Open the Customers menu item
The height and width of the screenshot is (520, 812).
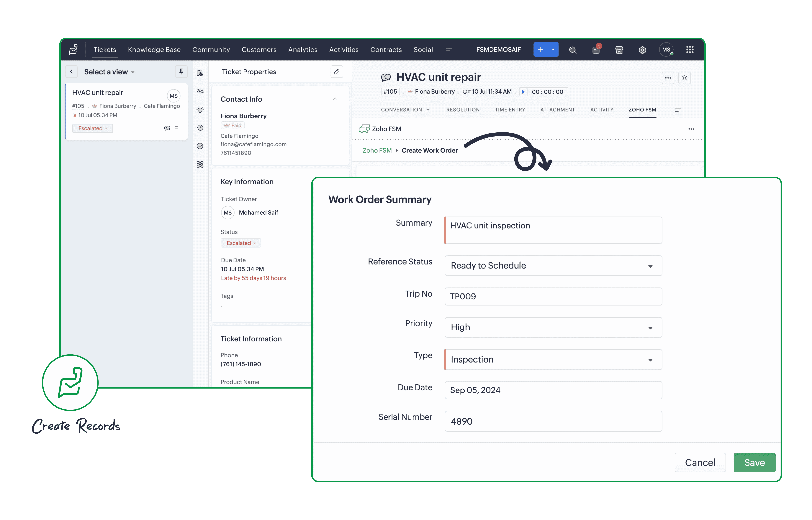259,50
